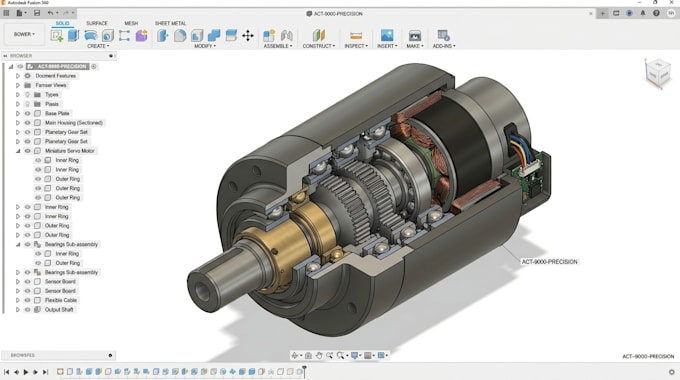Toggle visibility of Flexible Cable
This screenshot has width=680, height=380.
[27, 300]
